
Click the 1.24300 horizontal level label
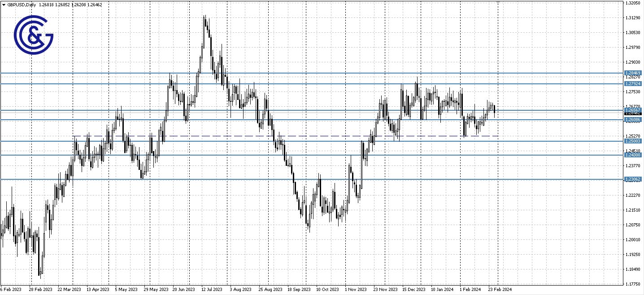[x=633, y=155]
